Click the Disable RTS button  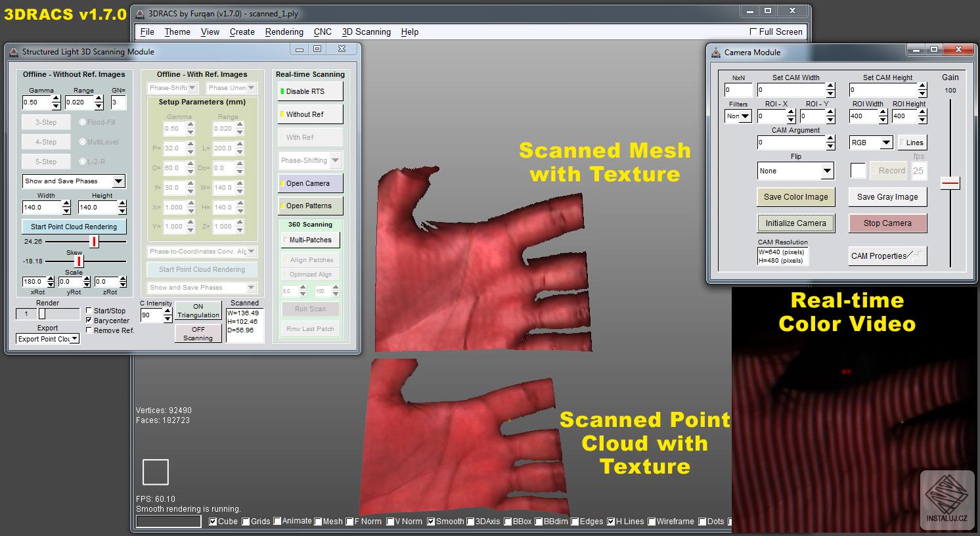pyautogui.click(x=310, y=91)
